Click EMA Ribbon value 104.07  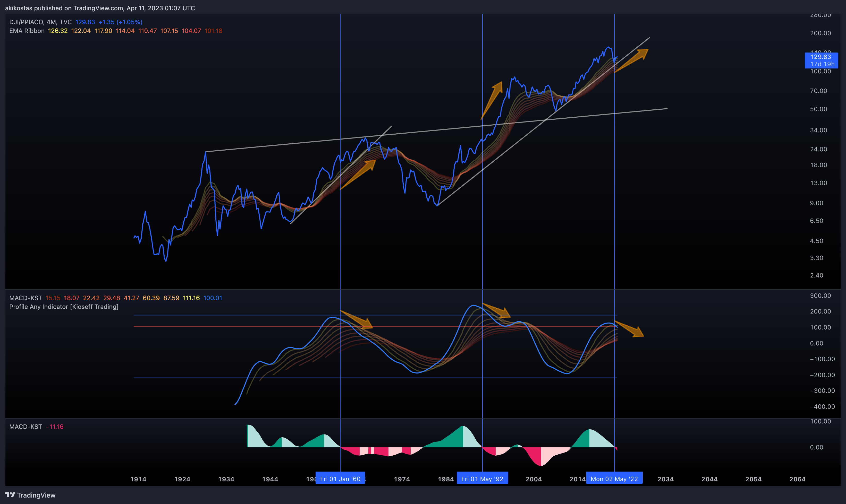191,31
